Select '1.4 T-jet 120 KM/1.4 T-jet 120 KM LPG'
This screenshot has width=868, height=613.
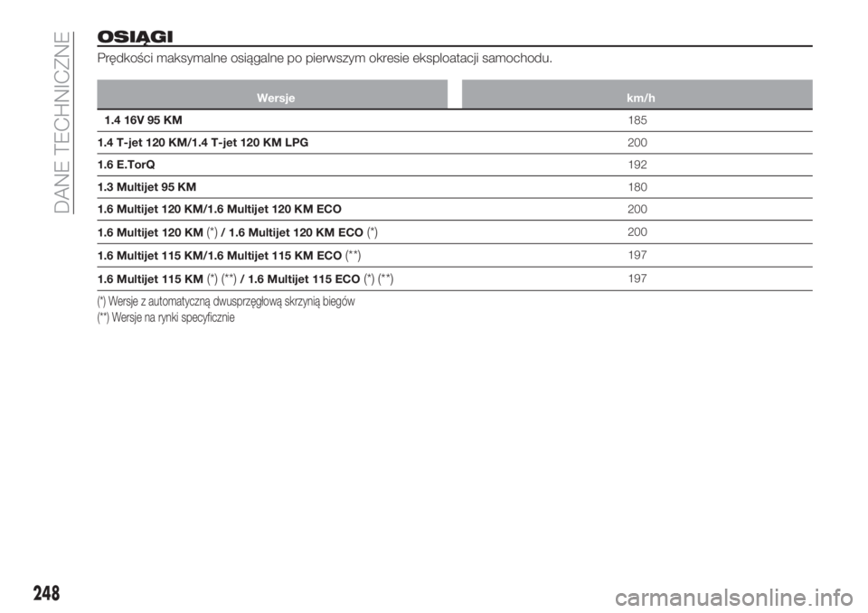tap(203, 142)
